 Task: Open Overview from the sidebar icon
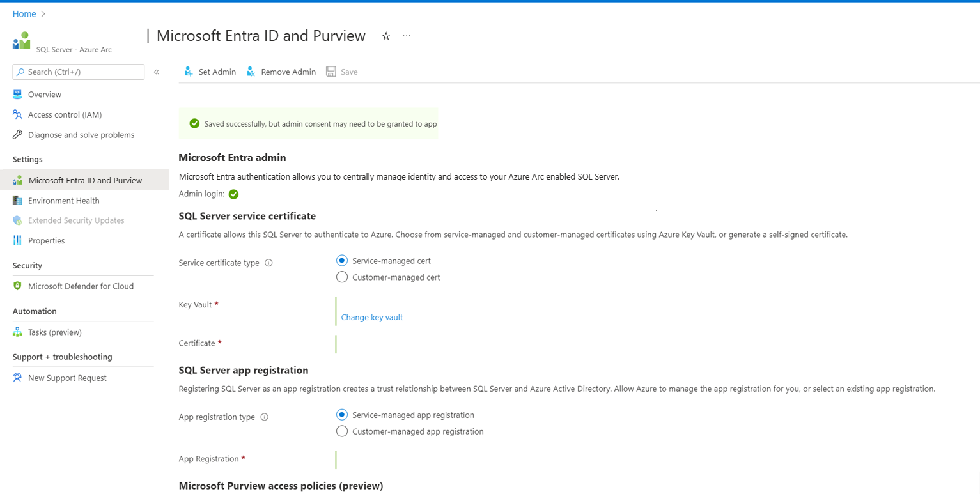coord(17,94)
